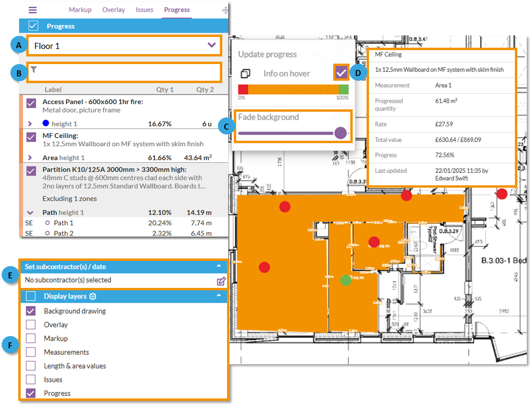Screen dimensions: 532x406
Task: Click the filter funnel icon
Action: pyautogui.click(x=34, y=70)
